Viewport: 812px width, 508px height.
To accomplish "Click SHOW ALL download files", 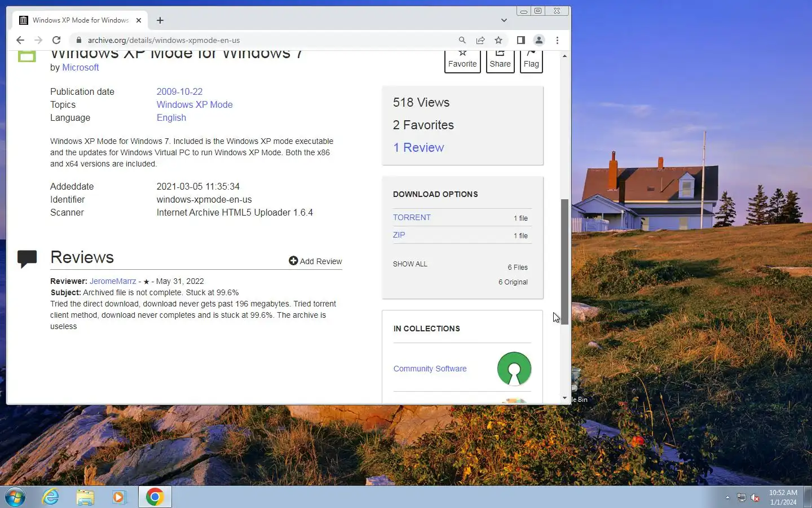I will click(410, 264).
